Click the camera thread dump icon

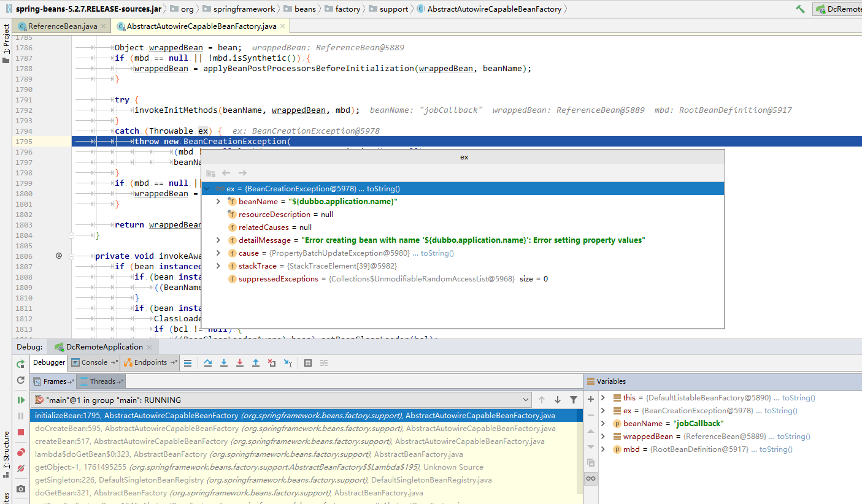click(21, 489)
